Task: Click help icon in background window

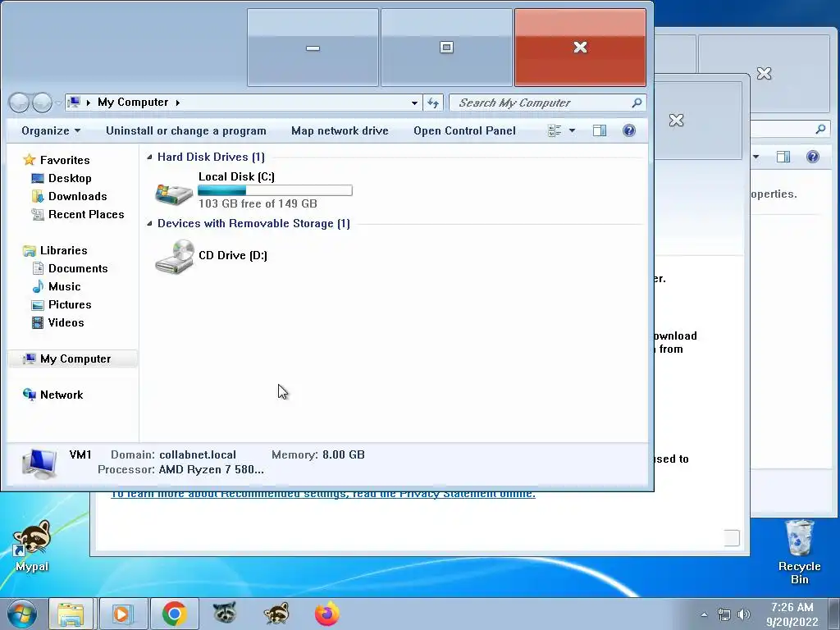Action: [x=813, y=157]
